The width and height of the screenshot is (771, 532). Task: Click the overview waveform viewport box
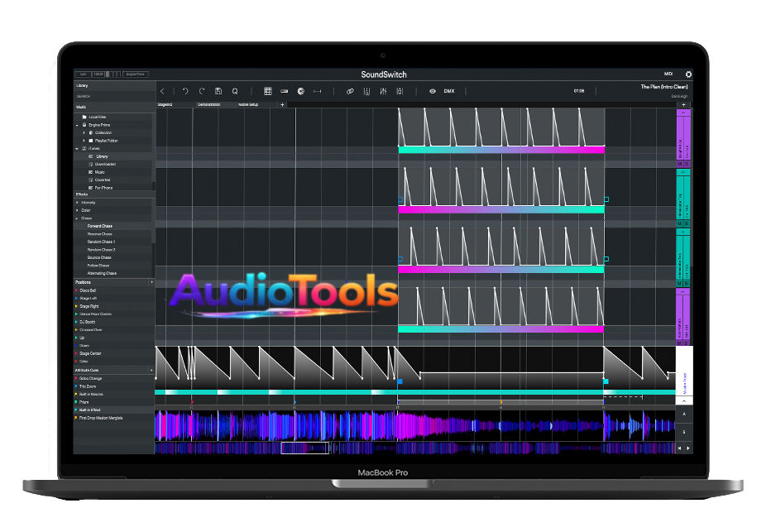pos(305,448)
